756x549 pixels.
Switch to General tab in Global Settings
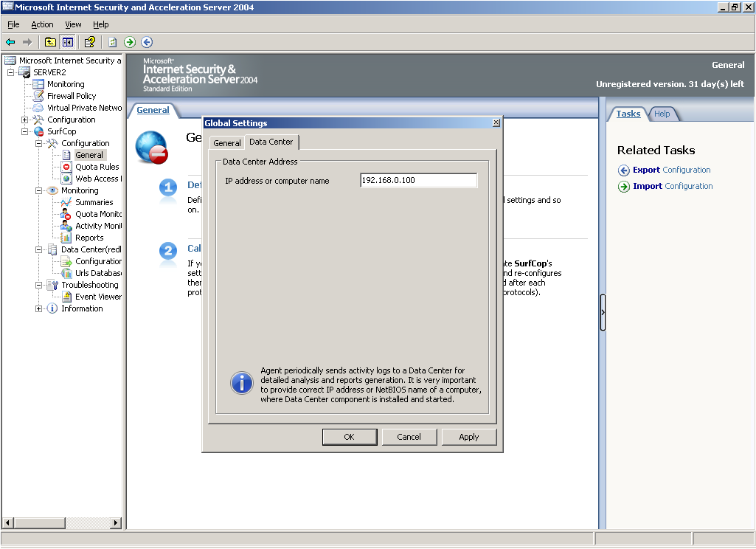point(227,143)
